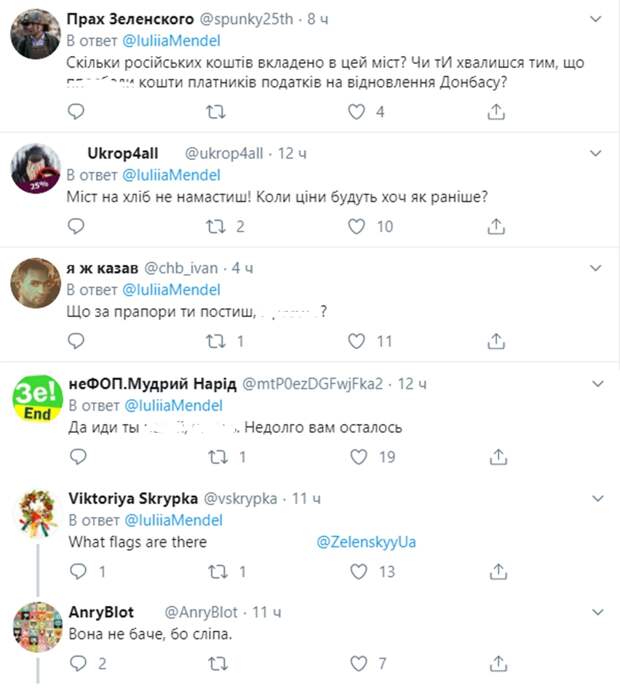620x692 pixels.
Task: Like the tweet by Прах Зеленского
Action: click(x=357, y=112)
